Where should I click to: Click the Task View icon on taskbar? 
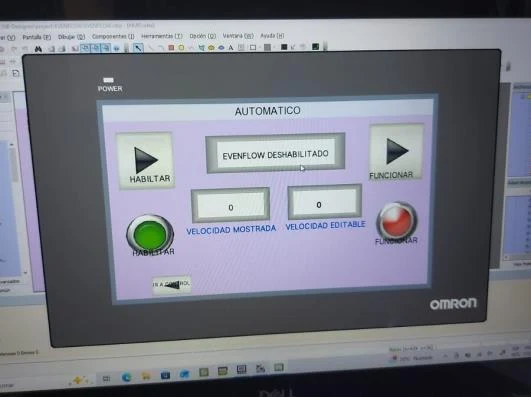click(106, 378)
